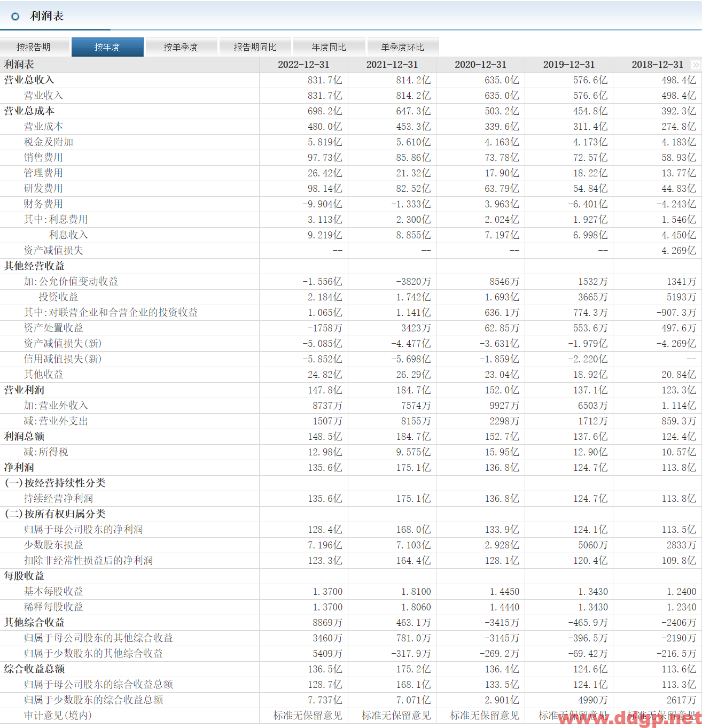Open the 按单季度 tab

pos(181,47)
